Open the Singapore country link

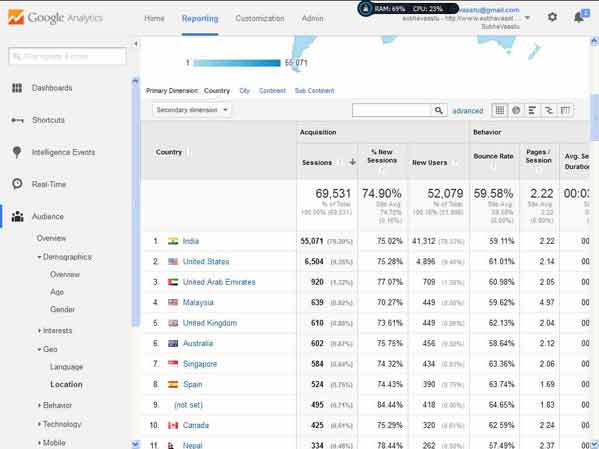(x=200, y=364)
